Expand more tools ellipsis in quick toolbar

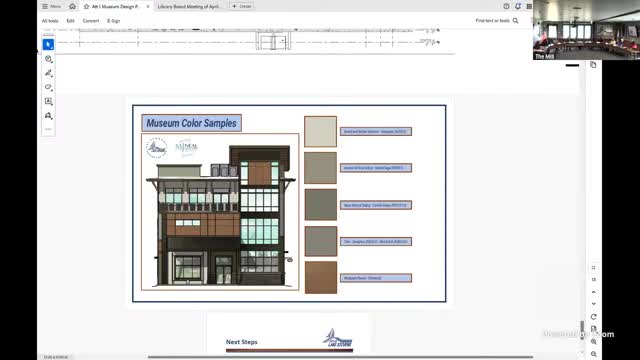coord(48,129)
